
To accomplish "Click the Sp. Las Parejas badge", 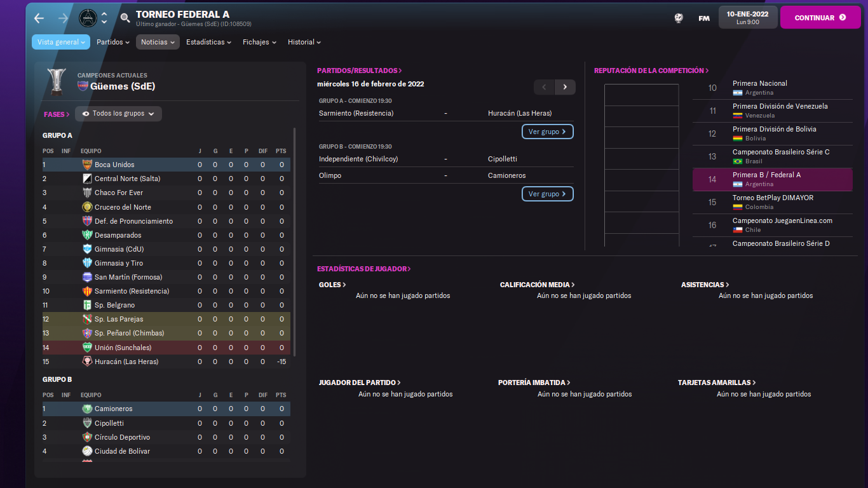I will tap(87, 319).
